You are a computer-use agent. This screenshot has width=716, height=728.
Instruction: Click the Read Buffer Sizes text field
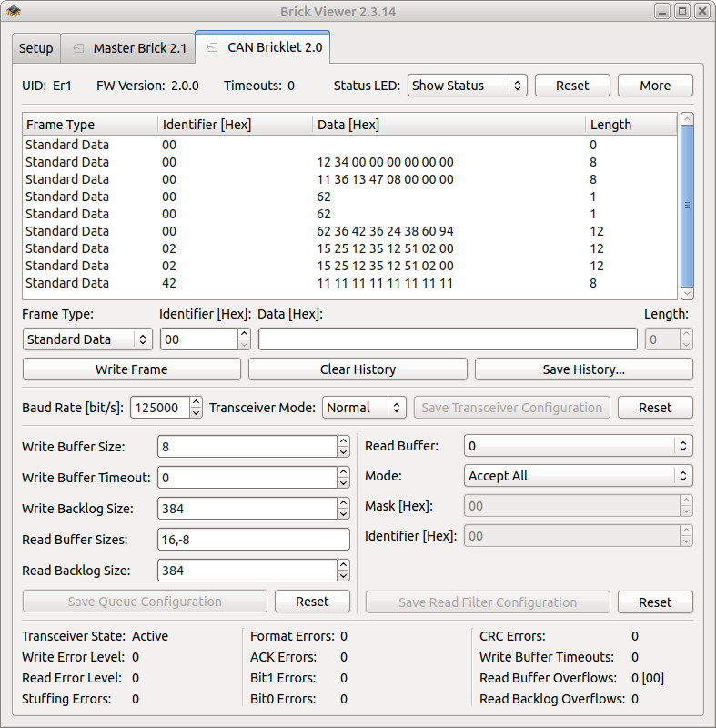pyautogui.click(x=253, y=540)
